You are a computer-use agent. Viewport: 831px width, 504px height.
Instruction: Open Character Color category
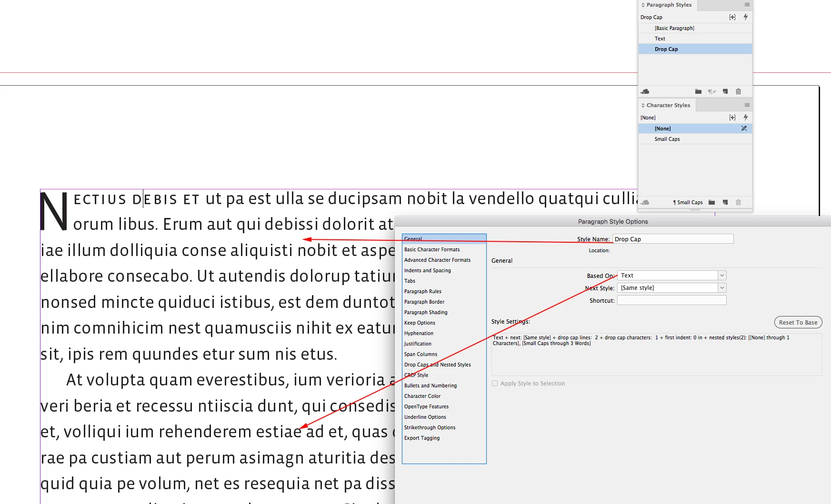coord(444,396)
